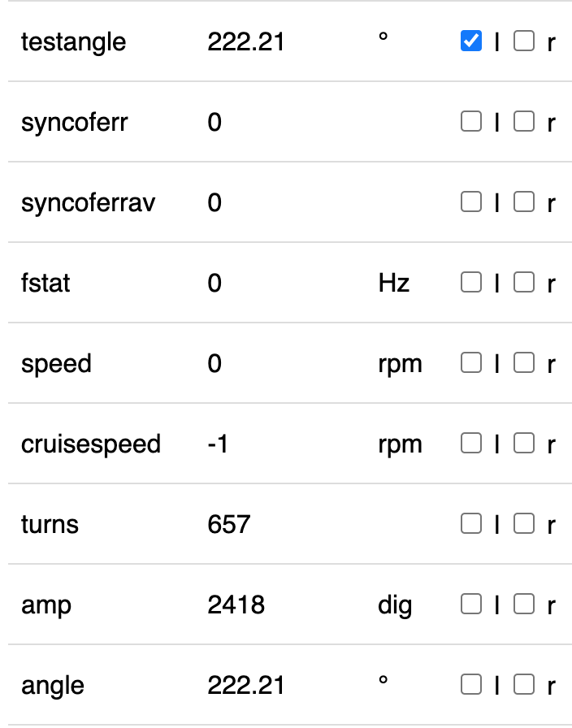The width and height of the screenshot is (572, 728).
Task: Toggle the cruisespeed r checkbox
Action: [524, 443]
